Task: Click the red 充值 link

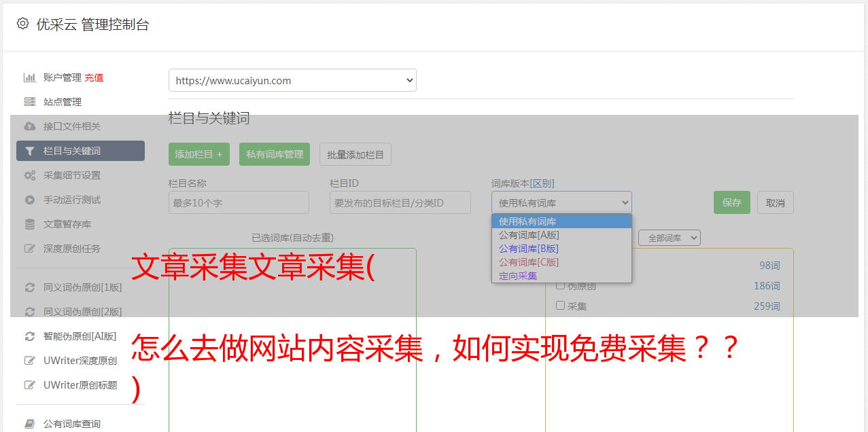Action: tap(94, 77)
